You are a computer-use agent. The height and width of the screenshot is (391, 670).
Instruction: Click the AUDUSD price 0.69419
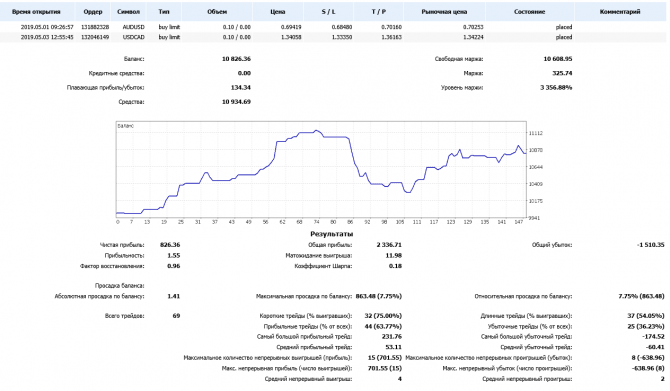pos(291,27)
